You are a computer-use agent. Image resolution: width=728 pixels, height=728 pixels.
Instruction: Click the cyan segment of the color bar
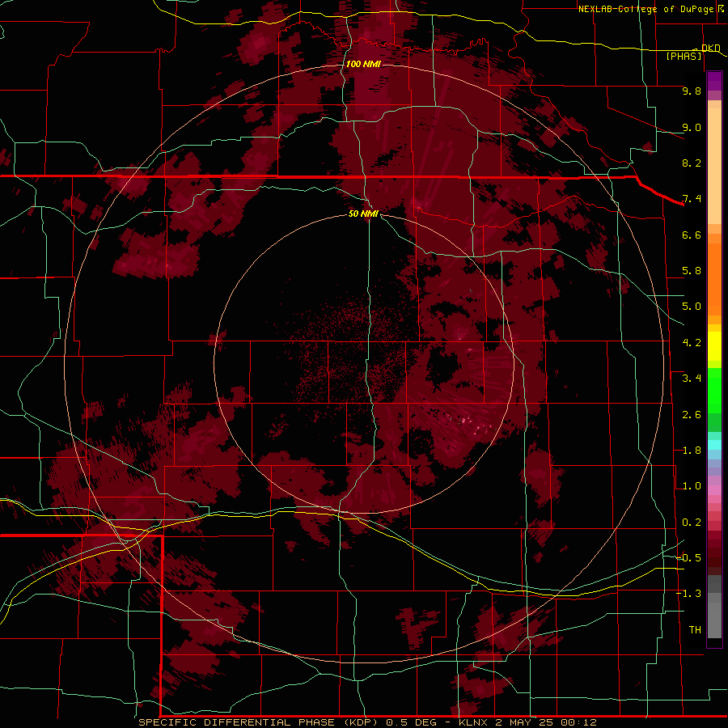[714, 445]
